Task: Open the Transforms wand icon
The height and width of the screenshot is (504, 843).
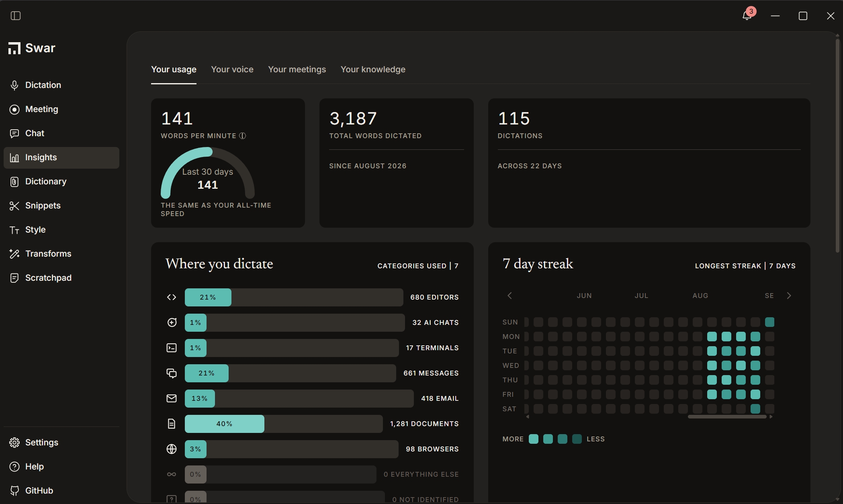Action: pyautogui.click(x=14, y=254)
